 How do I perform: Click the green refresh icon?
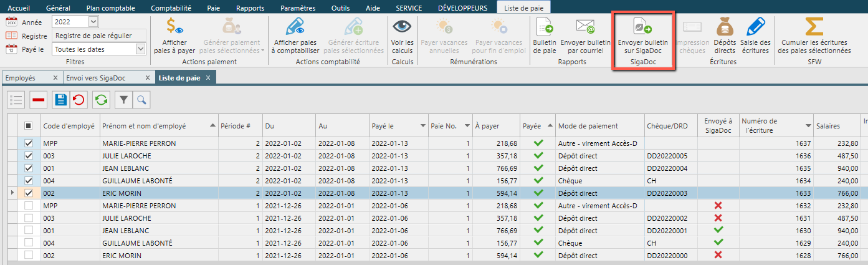coord(102,99)
